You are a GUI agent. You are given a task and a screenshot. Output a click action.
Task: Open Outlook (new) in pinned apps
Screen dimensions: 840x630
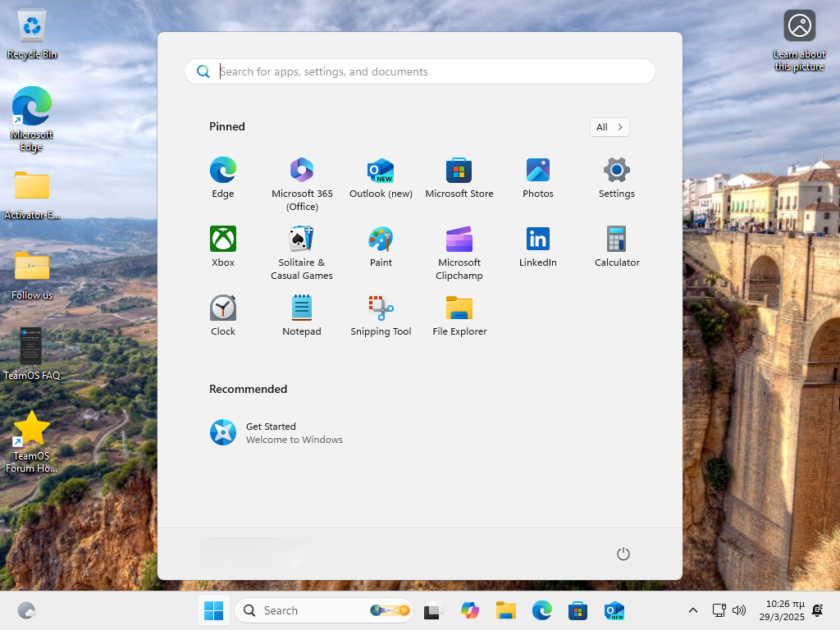coord(381,178)
